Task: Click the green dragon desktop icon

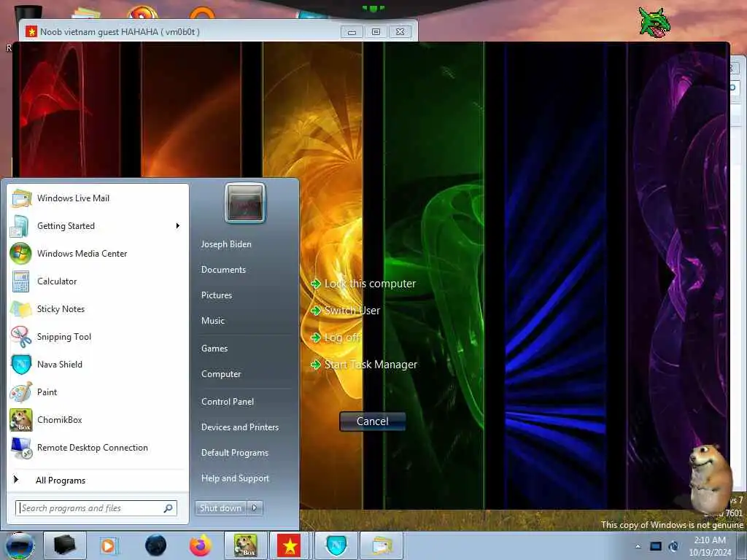Action: [654, 23]
